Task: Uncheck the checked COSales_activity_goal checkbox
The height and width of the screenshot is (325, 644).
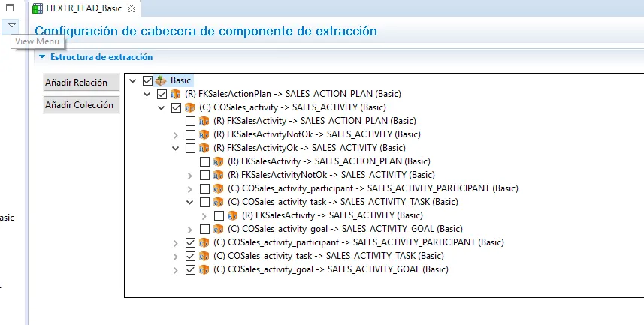Action: (190, 269)
